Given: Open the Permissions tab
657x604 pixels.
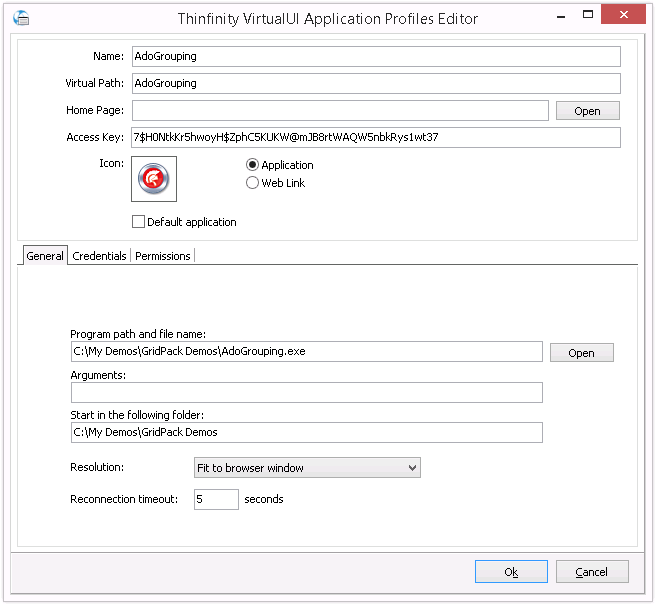Looking at the screenshot, I should [x=163, y=256].
